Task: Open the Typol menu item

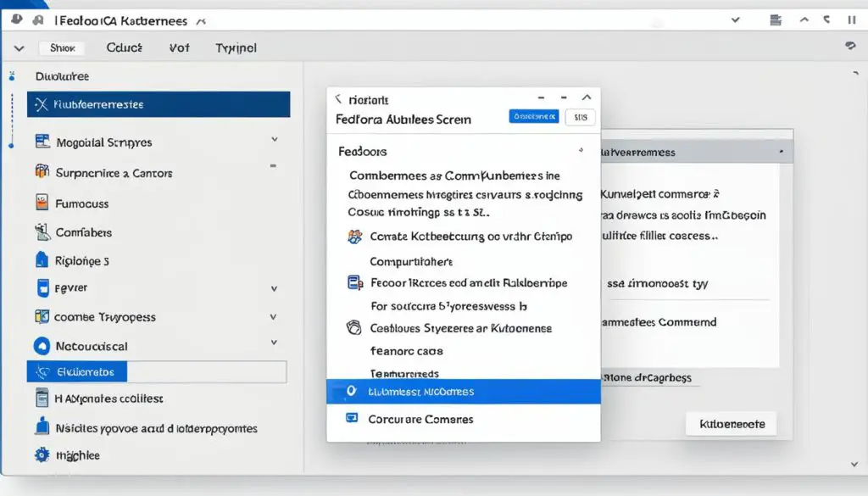Action: coord(235,47)
